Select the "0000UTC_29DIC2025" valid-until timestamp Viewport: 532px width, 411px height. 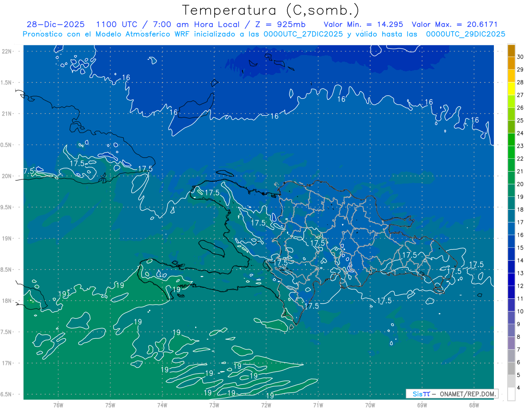coord(465,34)
